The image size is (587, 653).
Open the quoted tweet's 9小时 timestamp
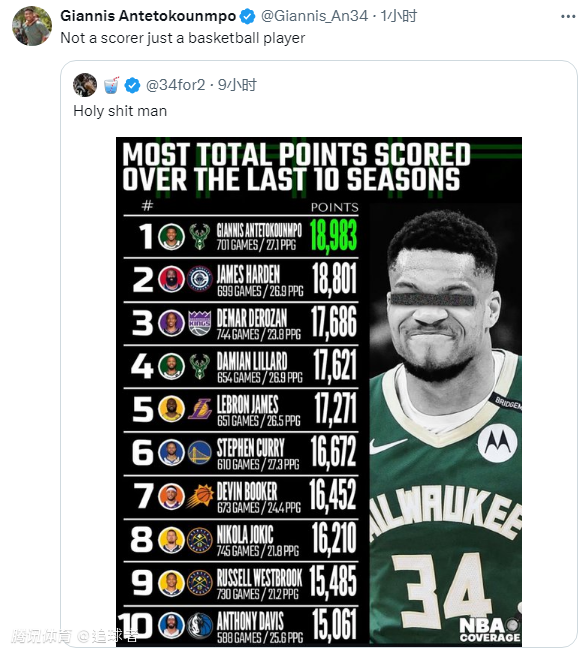(x=237, y=85)
